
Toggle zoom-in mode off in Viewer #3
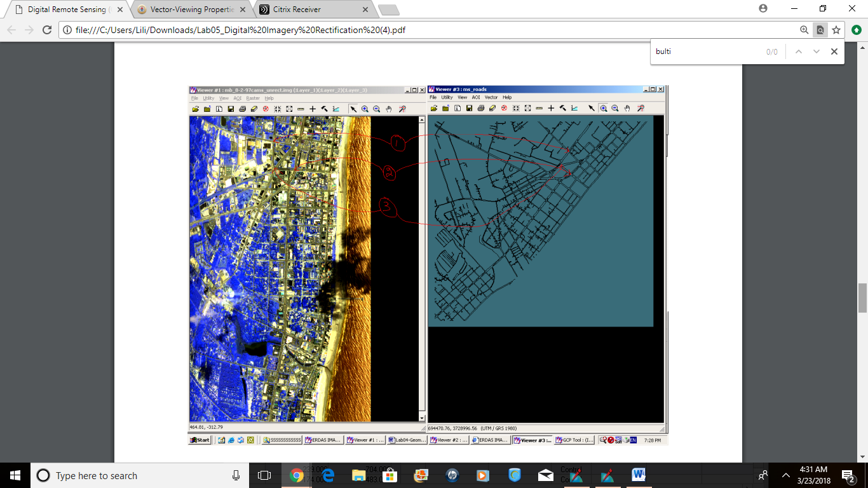(604, 109)
